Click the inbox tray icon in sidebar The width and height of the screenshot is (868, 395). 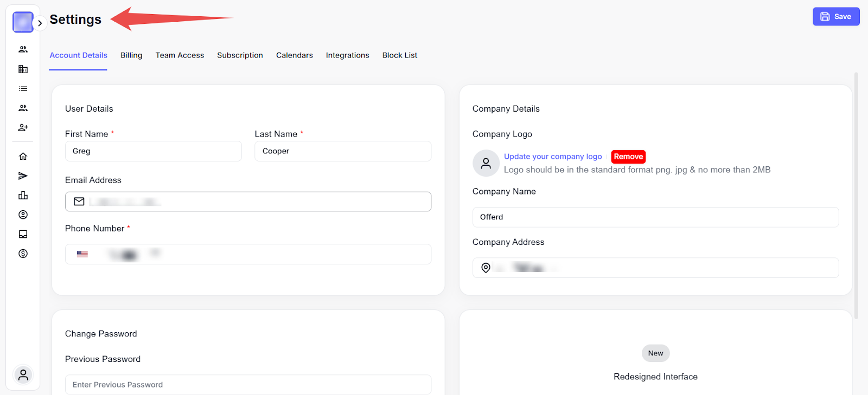(23, 235)
